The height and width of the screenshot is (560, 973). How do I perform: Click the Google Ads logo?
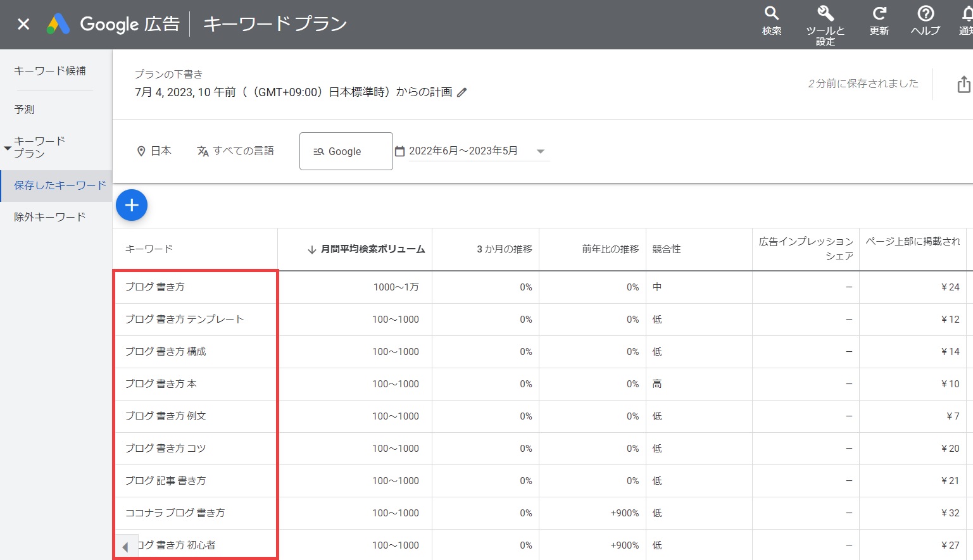click(x=58, y=24)
